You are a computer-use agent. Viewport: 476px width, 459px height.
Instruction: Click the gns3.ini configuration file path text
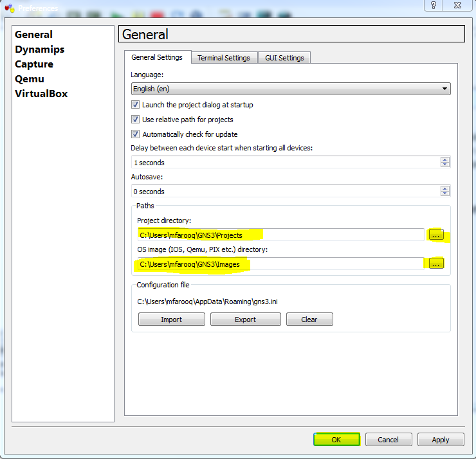[207, 302]
